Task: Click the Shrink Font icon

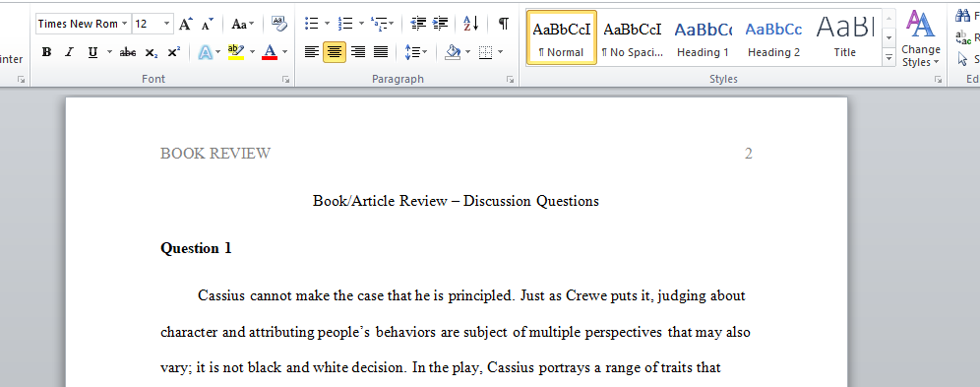Action: [207, 25]
